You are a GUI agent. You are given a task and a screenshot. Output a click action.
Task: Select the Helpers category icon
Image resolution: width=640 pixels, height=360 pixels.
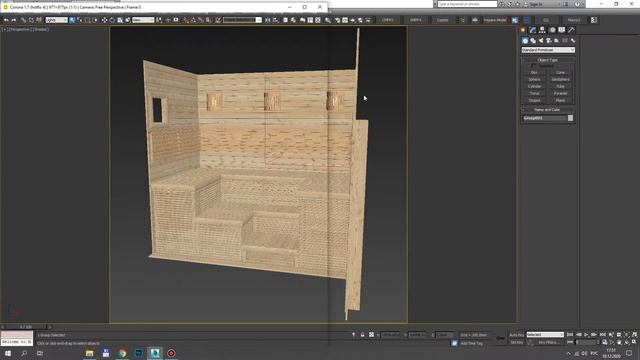coord(557,40)
